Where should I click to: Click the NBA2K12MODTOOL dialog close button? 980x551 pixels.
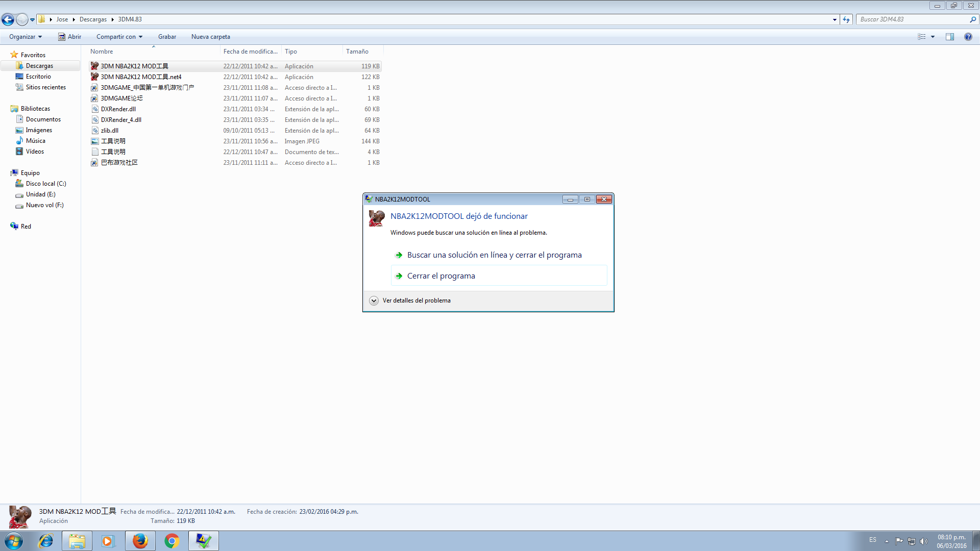point(604,199)
